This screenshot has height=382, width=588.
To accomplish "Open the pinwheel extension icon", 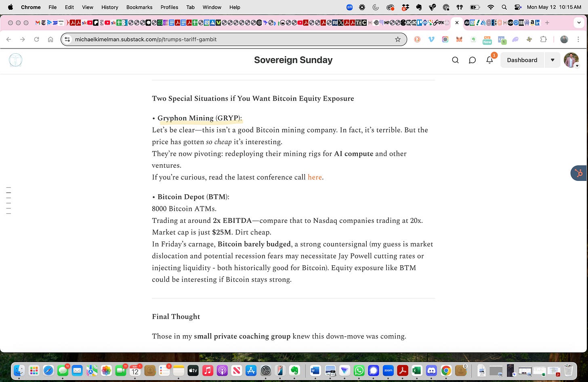I will tap(529, 39).
